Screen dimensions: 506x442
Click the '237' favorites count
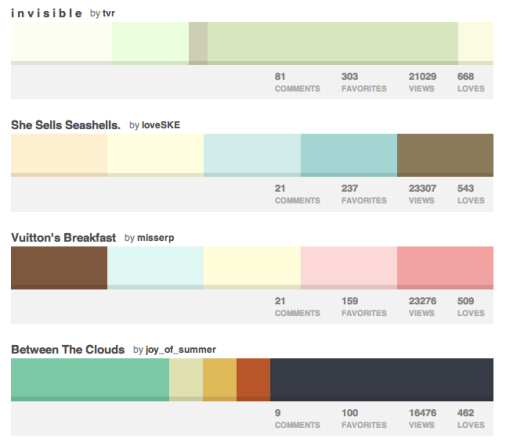[350, 188]
